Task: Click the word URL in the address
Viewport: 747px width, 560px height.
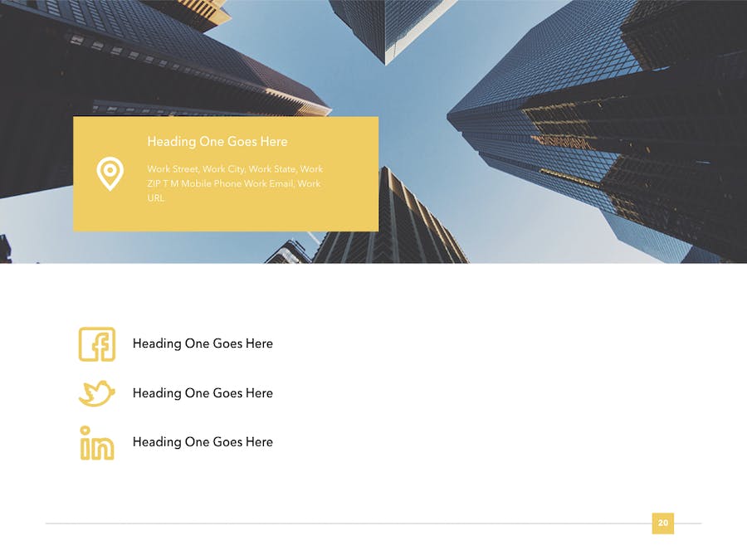Action: click(156, 198)
